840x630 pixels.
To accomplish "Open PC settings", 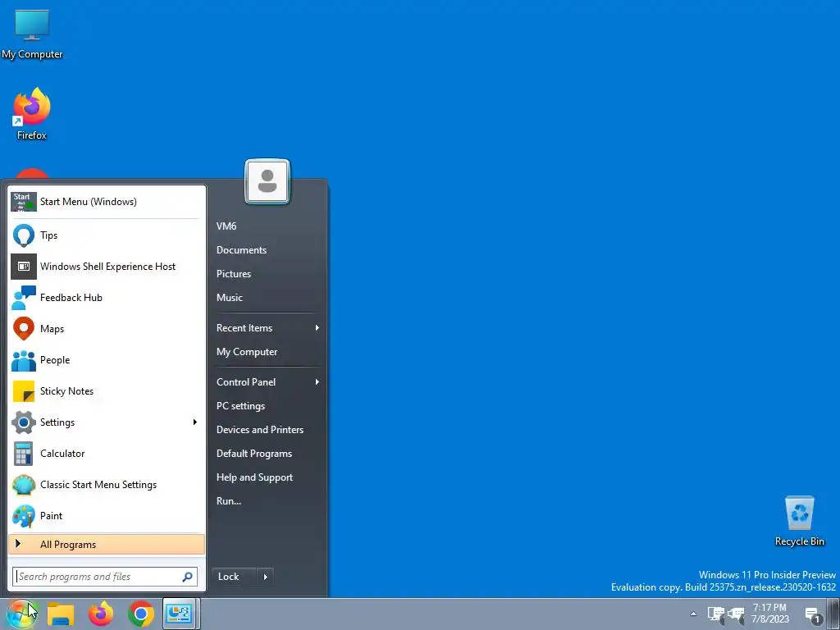I will 240,406.
